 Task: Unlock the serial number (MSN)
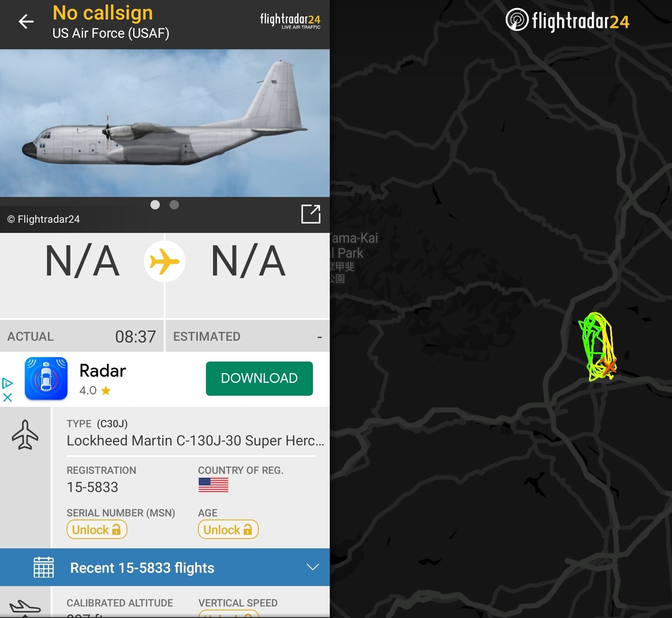(x=97, y=529)
